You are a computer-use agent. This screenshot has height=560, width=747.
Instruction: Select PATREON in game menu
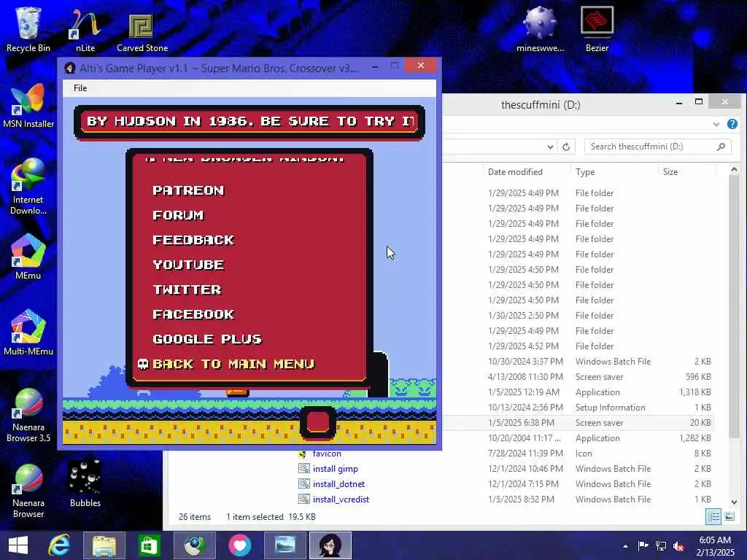coord(188,190)
